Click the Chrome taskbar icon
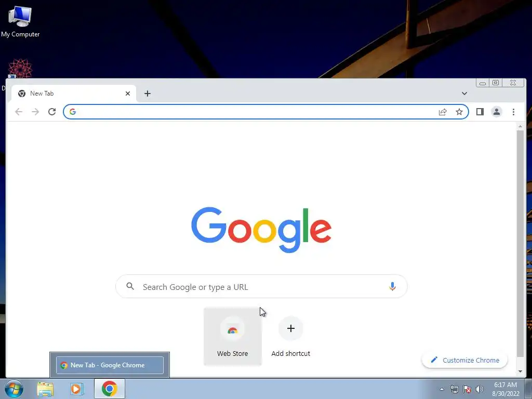 pos(109,389)
